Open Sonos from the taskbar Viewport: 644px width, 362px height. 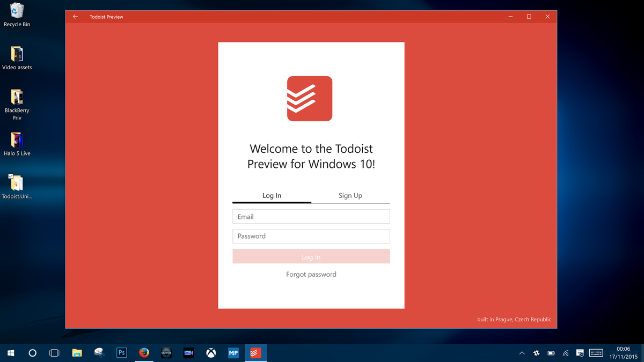point(166,353)
